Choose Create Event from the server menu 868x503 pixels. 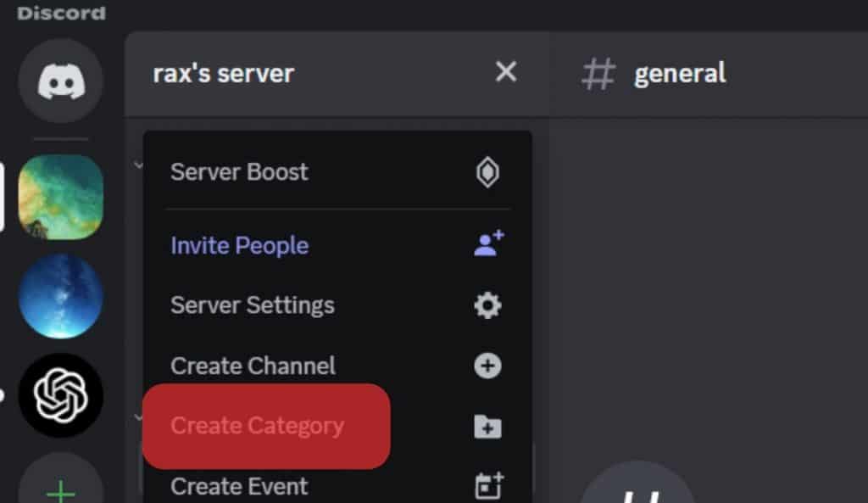240,486
